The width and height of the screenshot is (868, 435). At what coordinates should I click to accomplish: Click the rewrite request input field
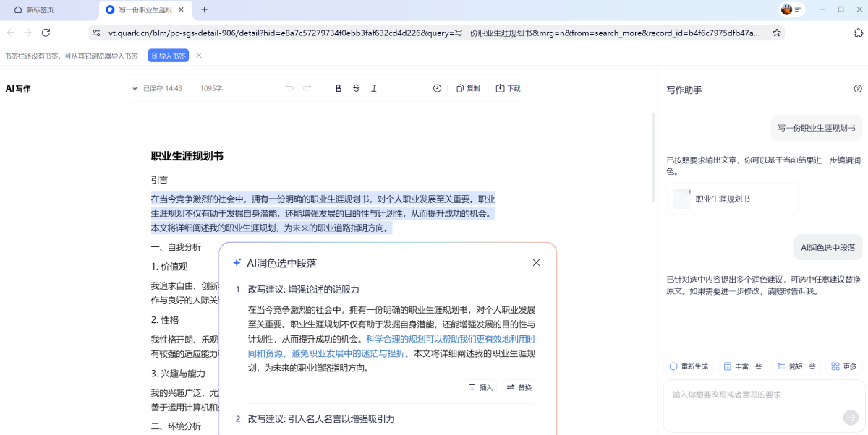752,395
